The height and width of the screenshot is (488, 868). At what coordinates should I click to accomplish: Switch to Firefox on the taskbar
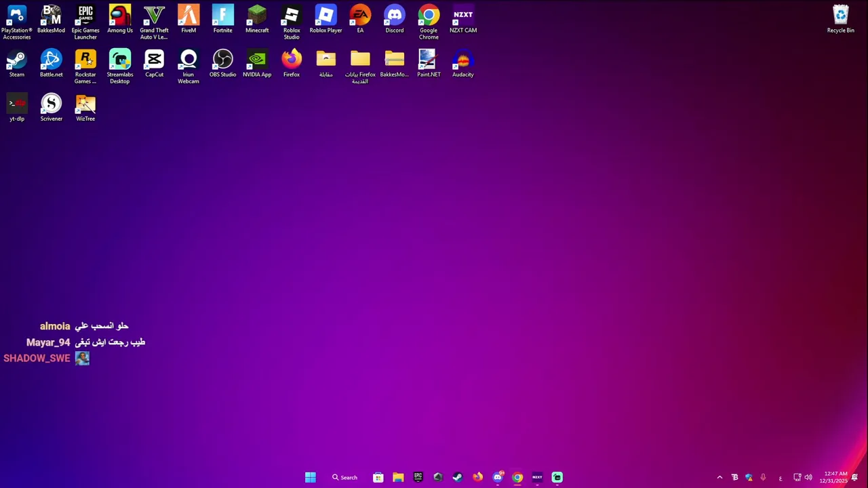[477, 477]
